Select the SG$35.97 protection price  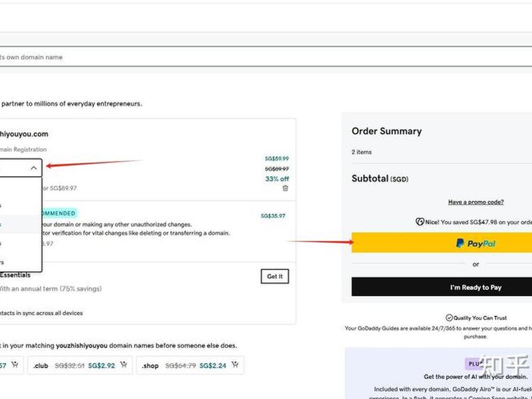(x=273, y=215)
